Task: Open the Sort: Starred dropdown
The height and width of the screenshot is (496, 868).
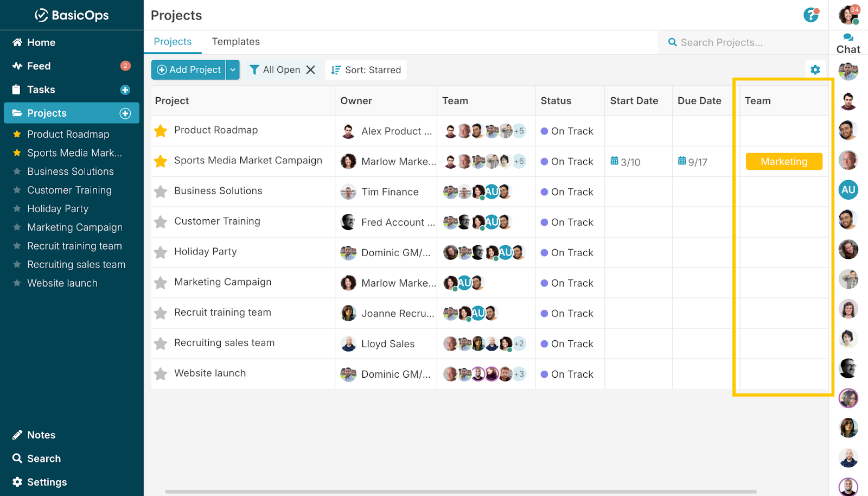Action: [366, 70]
